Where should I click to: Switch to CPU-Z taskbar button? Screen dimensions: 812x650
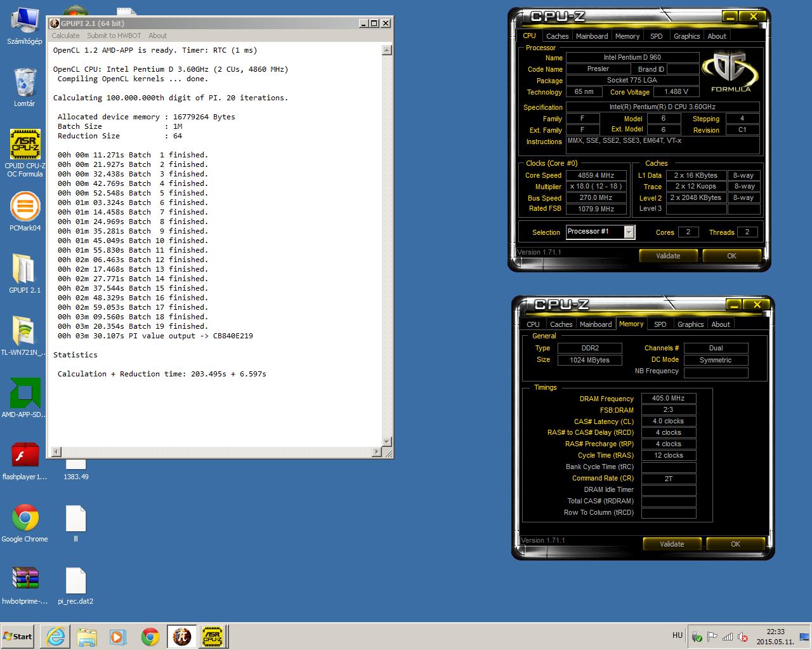[213, 636]
